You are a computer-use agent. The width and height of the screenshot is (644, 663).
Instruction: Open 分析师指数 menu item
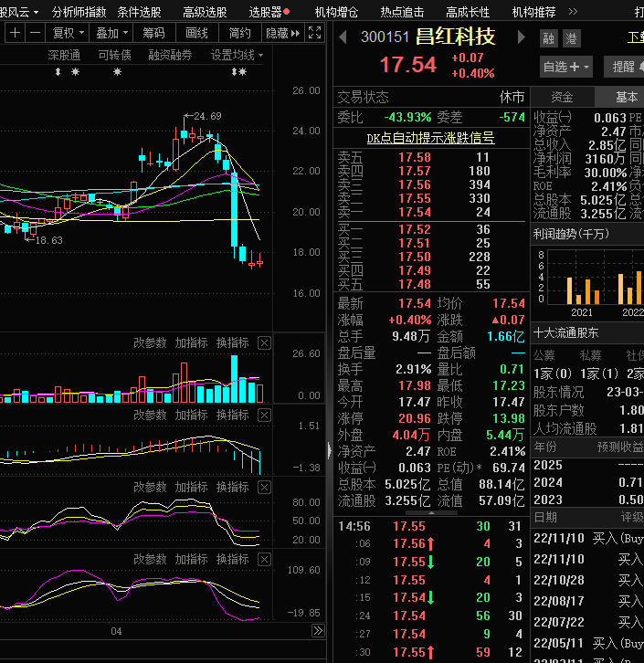pos(79,12)
